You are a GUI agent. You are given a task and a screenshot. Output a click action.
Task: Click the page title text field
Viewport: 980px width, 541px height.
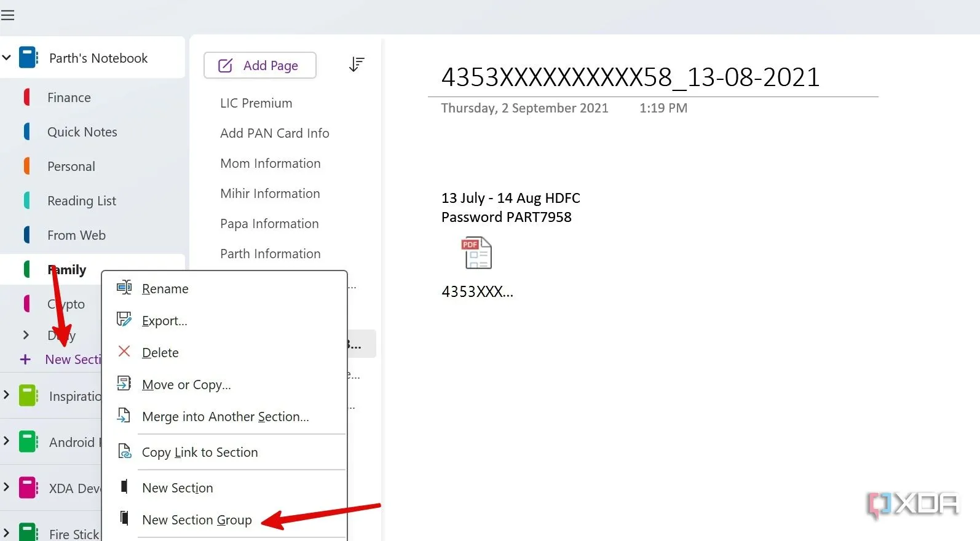tap(630, 77)
